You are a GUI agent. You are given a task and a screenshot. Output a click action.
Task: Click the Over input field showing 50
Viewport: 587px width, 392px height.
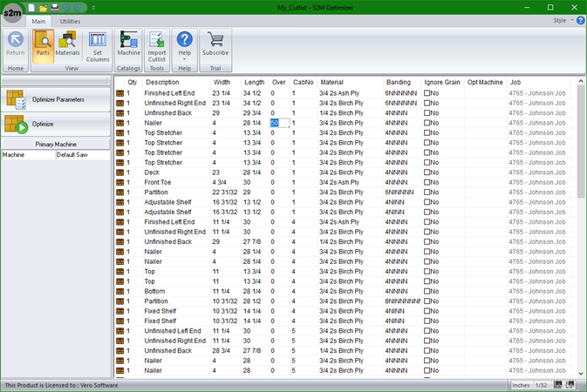[279, 123]
